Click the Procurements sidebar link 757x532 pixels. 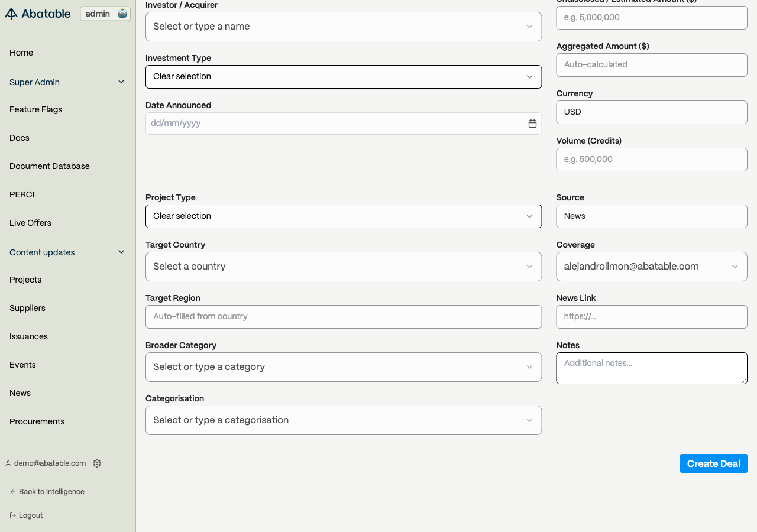[x=37, y=421]
